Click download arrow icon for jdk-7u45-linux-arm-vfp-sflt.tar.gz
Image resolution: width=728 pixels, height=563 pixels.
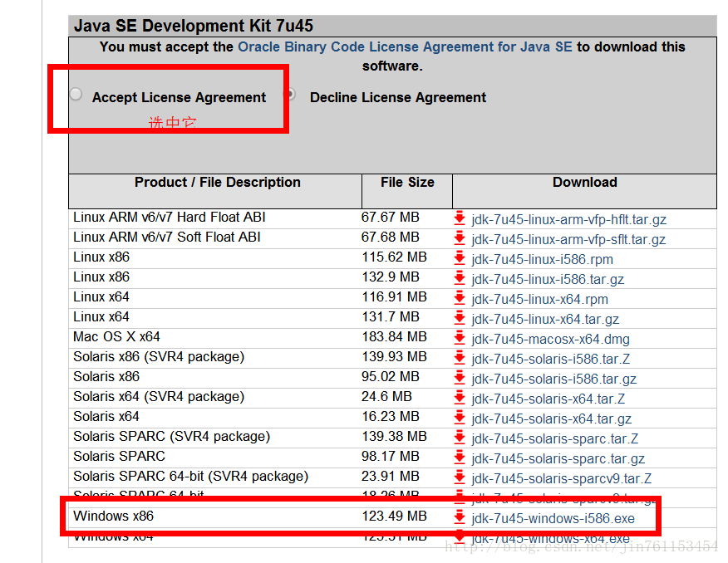[x=460, y=238]
